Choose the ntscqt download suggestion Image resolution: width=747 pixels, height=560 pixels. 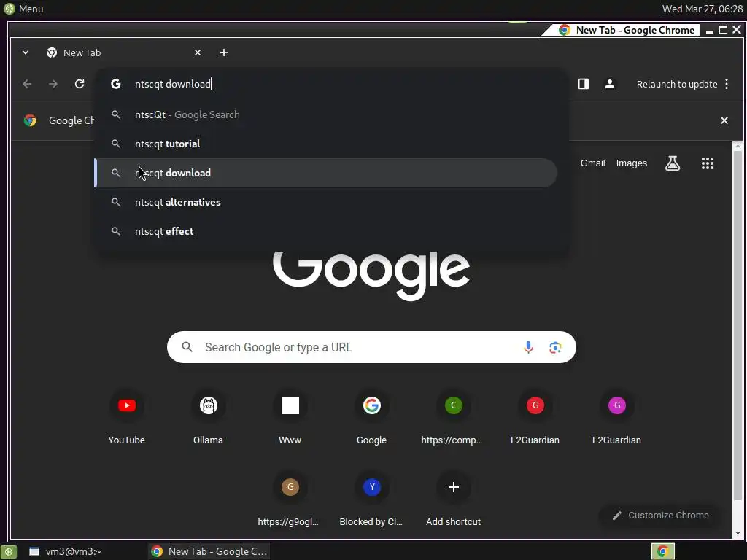tap(326, 173)
